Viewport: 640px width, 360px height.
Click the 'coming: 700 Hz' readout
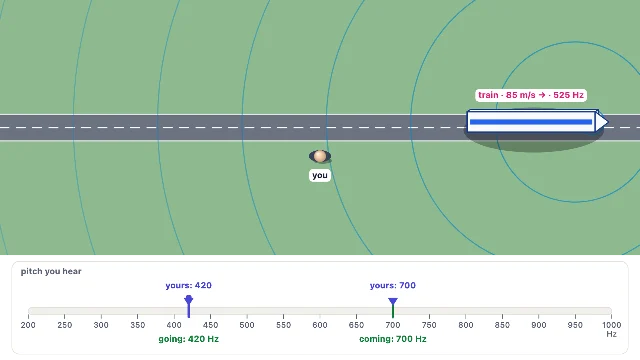click(393, 339)
